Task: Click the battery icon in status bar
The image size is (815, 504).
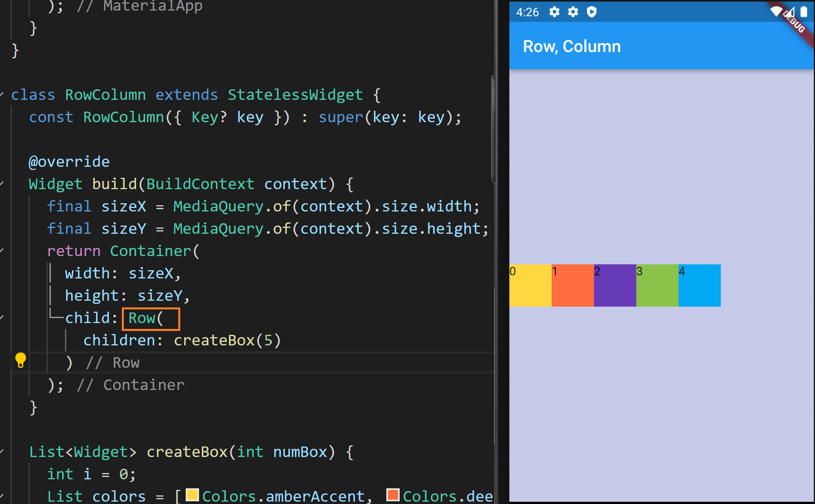Action: (x=804, y=11)
